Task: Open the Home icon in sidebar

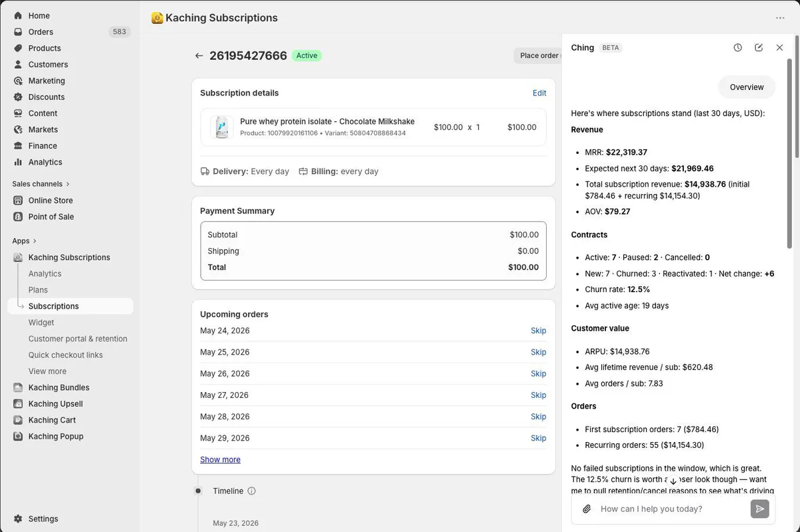Action: tap(18, 15)
